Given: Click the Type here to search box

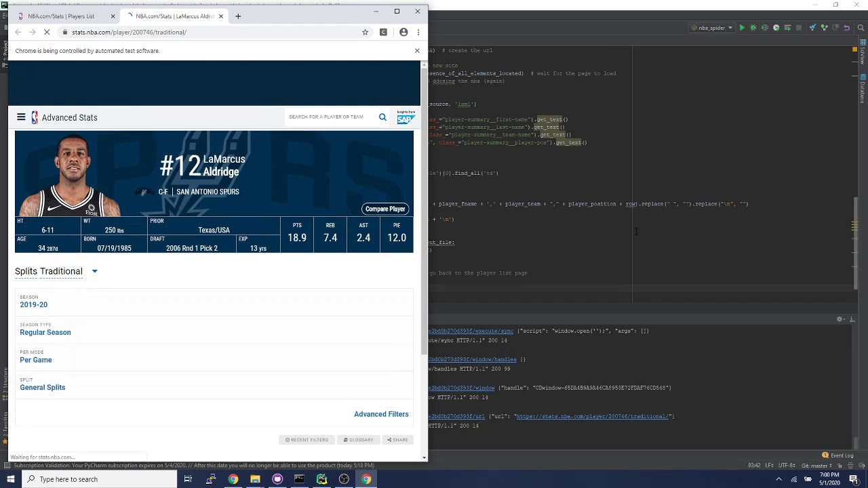Looking at the screenshot, I should 99,479.
